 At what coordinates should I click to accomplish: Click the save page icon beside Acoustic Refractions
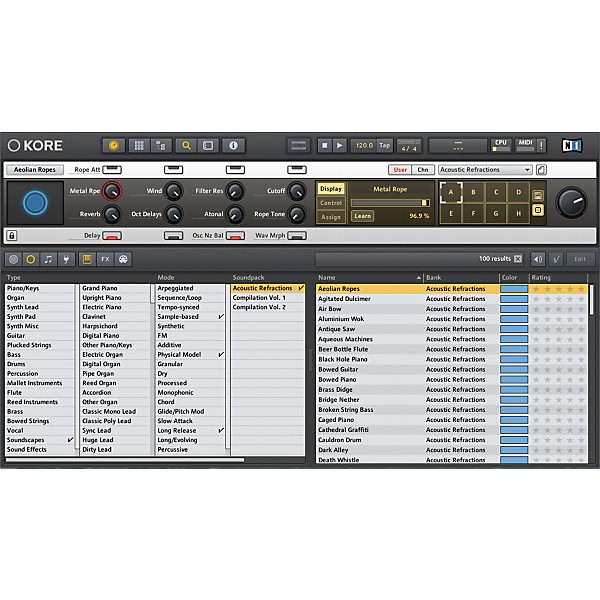tap(541, 170)
